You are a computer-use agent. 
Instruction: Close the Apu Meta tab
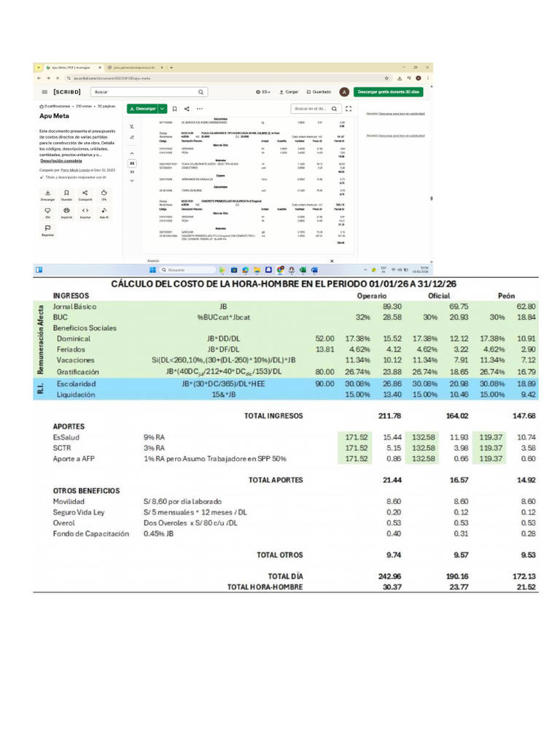coord(99,68)
